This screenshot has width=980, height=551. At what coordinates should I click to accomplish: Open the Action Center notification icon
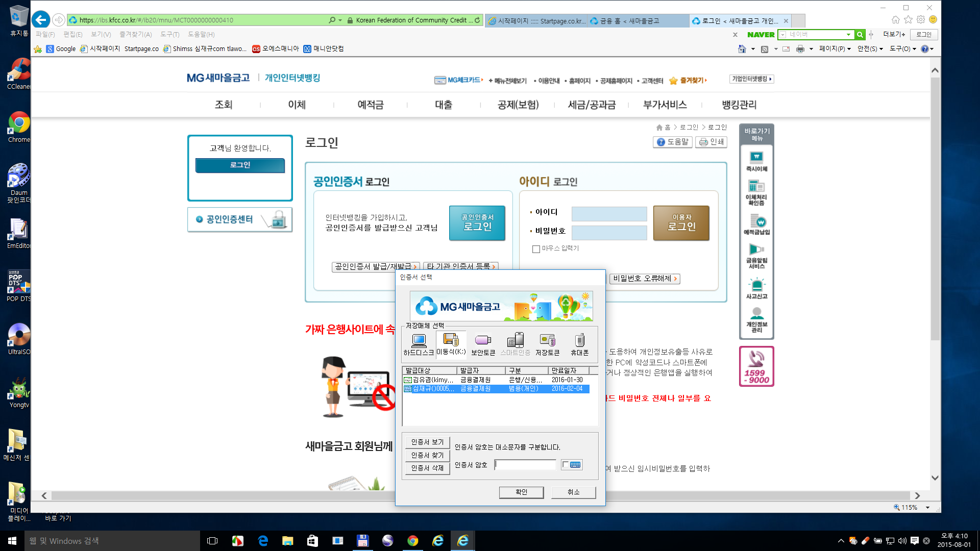pyautogui.click(x=915, y=541)
